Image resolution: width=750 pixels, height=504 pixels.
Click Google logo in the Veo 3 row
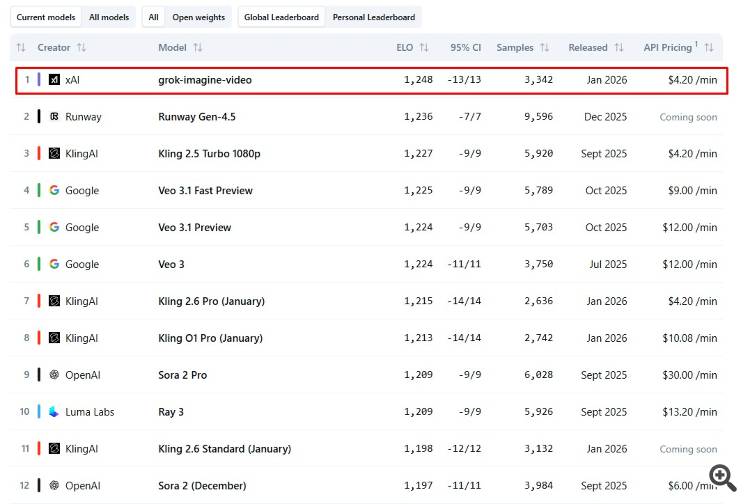click(55, 264)
